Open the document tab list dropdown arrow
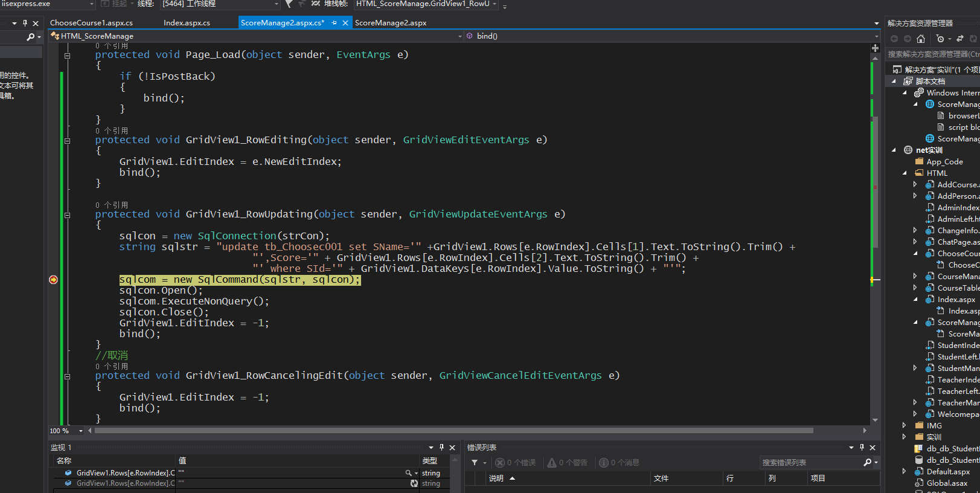This screenshot has width=980, height=493. (876, 24)
